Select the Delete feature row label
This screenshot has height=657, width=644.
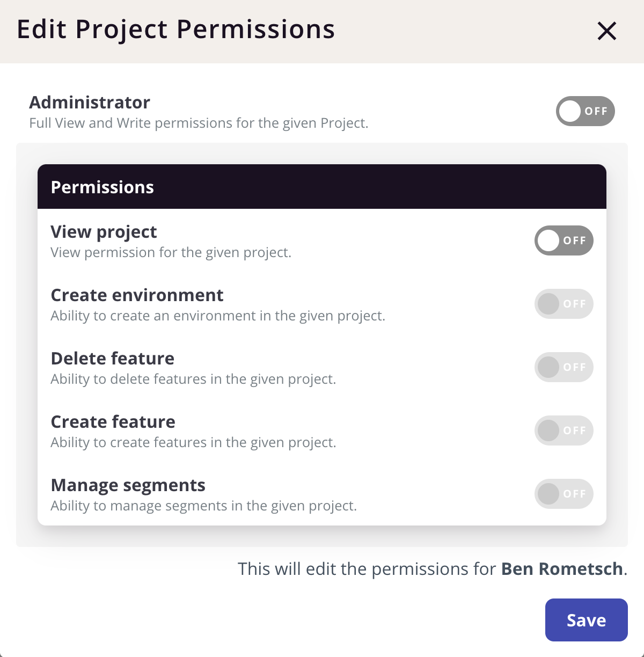tap(113, 359)
